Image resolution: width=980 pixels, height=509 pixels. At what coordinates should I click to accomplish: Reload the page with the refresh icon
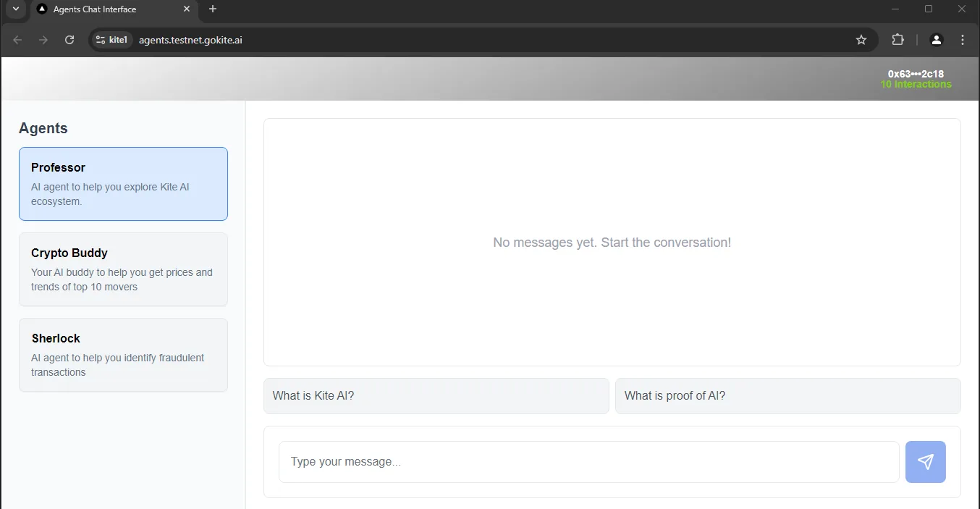[x=69, y=40]
